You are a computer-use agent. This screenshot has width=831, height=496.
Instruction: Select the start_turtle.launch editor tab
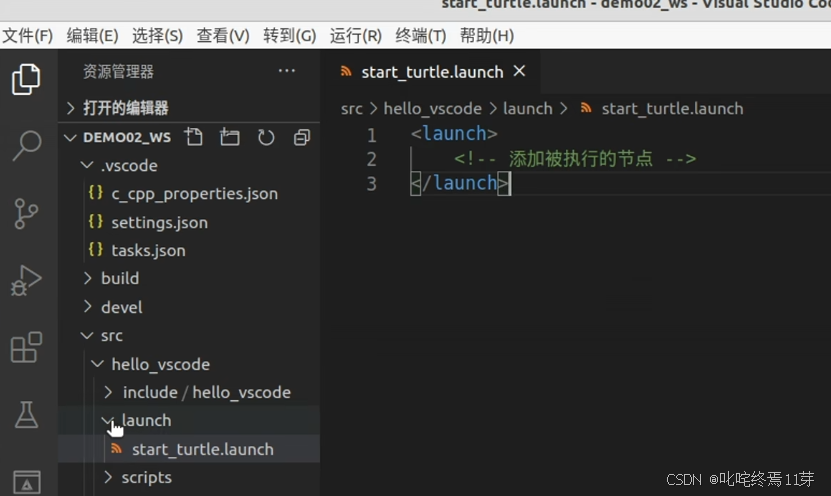pyautogui.click(x=432, y=72)
